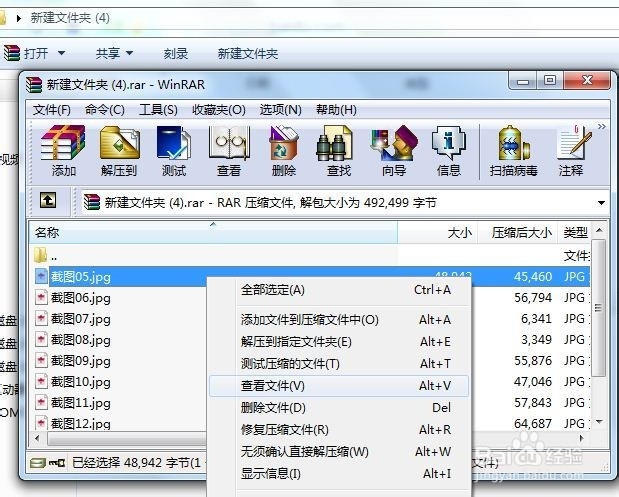Click the WinRAR title bar books icon

click(34, 84)
